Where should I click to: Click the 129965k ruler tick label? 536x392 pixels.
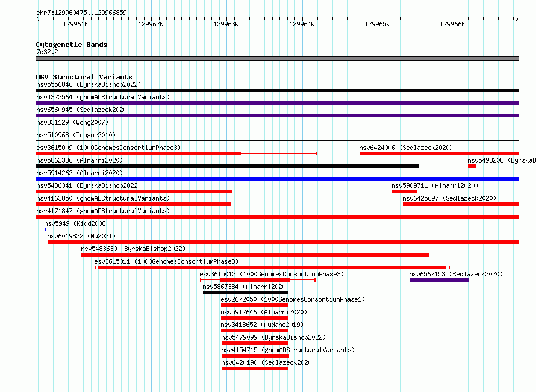377,24
